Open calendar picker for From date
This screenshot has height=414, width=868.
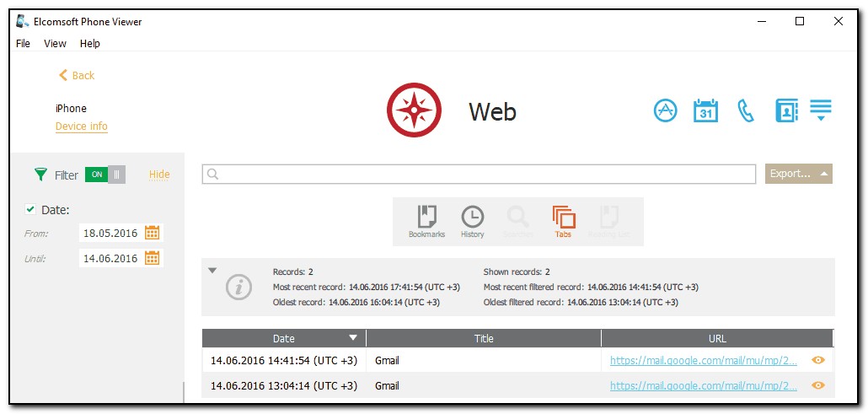pos(153,234)
